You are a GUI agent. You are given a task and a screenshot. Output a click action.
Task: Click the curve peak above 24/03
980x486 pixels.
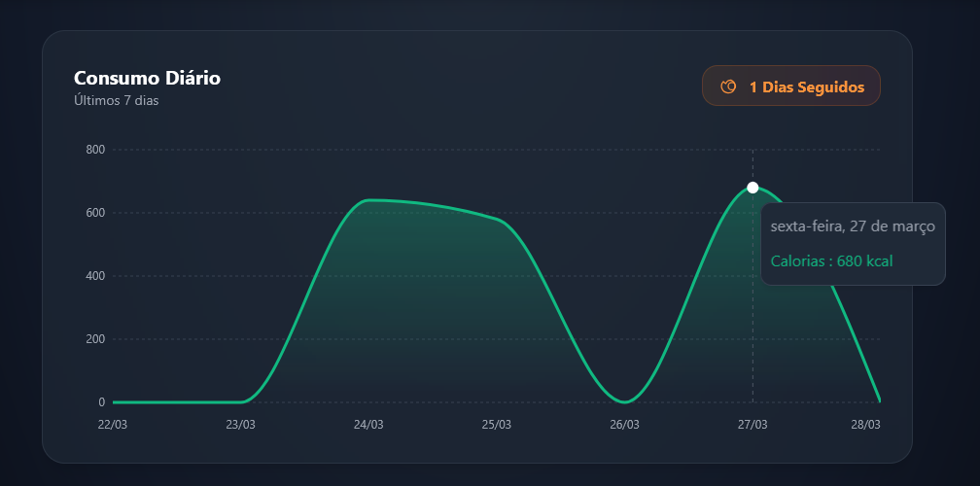pos(369,200)
